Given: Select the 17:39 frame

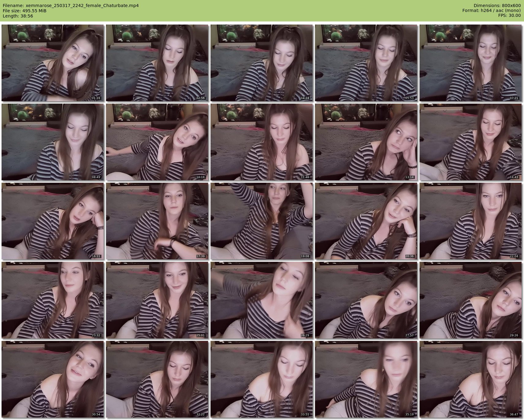Looking at the screenshot, I should pyautogui.click(x=157, y=221).
